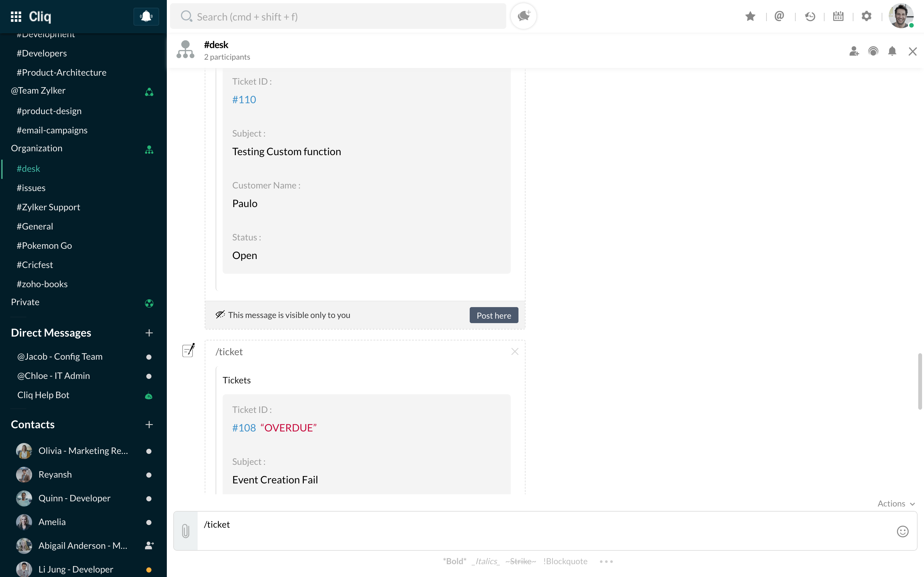Click the apps grid icon
The image size is (924, 577).
tap(16, 16)
